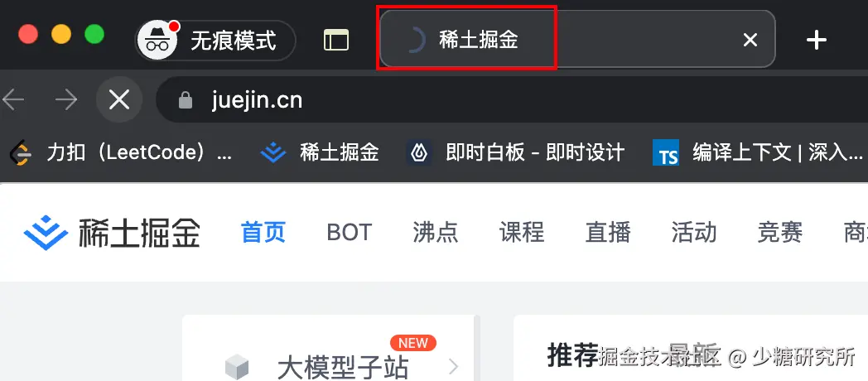Open the 稀土掘金 bookmark

point(320,152)
